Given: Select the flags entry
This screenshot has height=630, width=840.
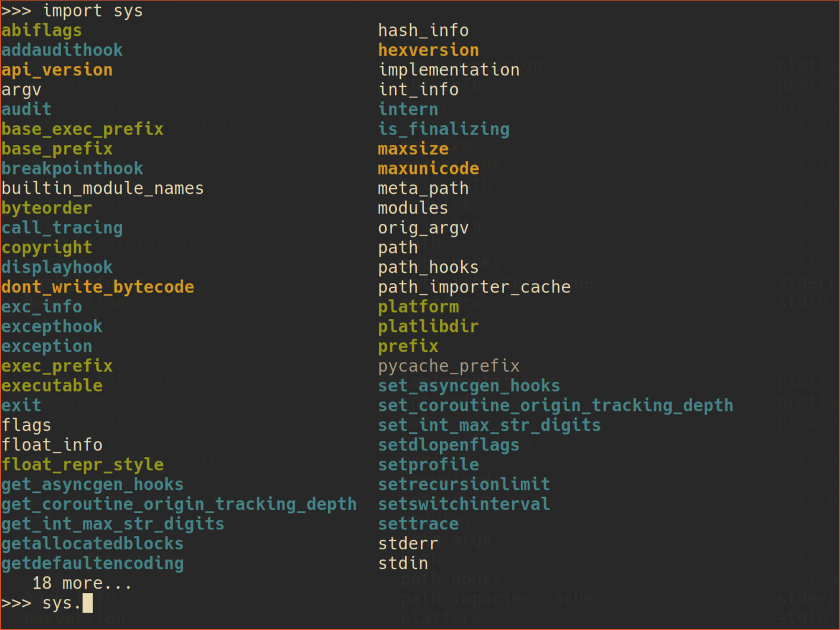Looking at the screenshot, I should tap(26, 425).
